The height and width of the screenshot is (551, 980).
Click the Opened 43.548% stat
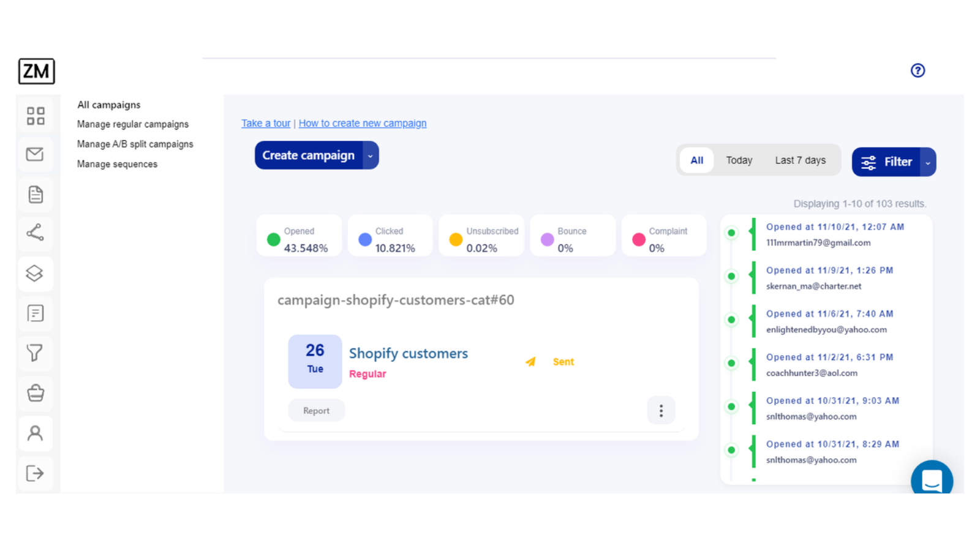coord(299,236)
